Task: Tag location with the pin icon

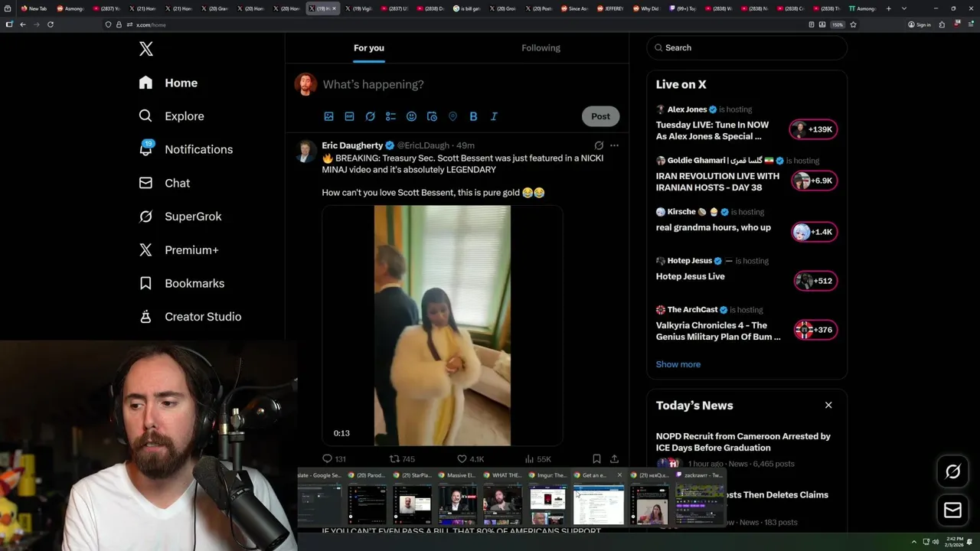Action: point(452,116)
